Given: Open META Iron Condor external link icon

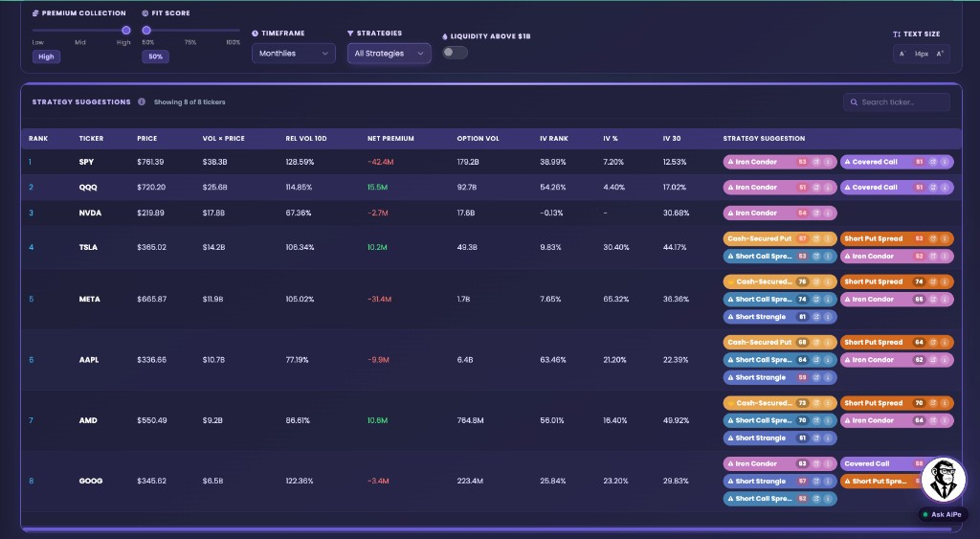Looking at the screenshot, I should (933, 300).
